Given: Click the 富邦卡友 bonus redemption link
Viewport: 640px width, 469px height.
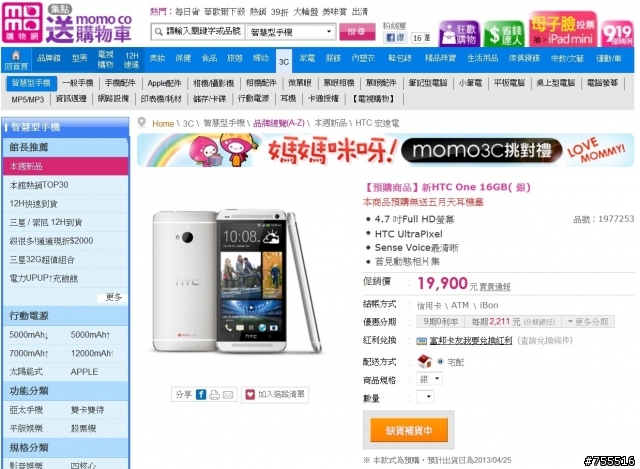Looking at the screenshot, I should click(x=470, y=340).
